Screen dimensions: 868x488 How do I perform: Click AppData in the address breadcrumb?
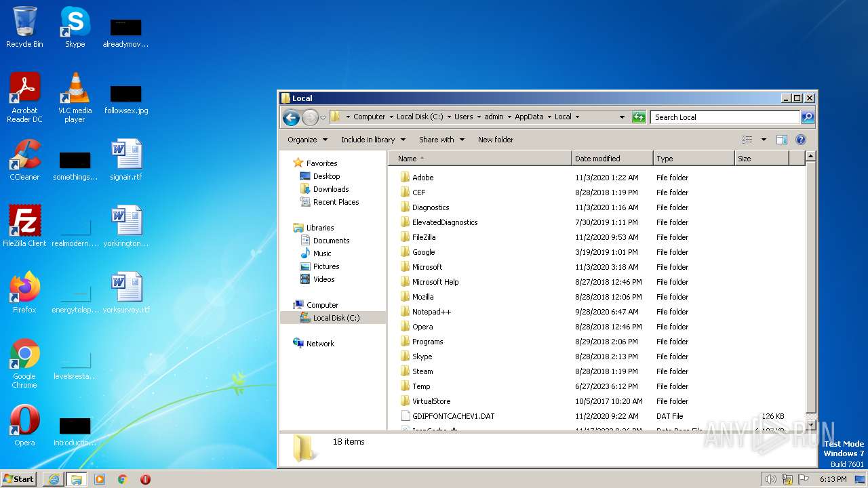[529, 117]
